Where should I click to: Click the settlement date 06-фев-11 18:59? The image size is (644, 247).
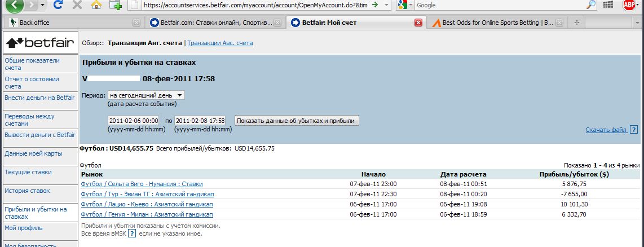pyautogui.click(x=464, y=214)
